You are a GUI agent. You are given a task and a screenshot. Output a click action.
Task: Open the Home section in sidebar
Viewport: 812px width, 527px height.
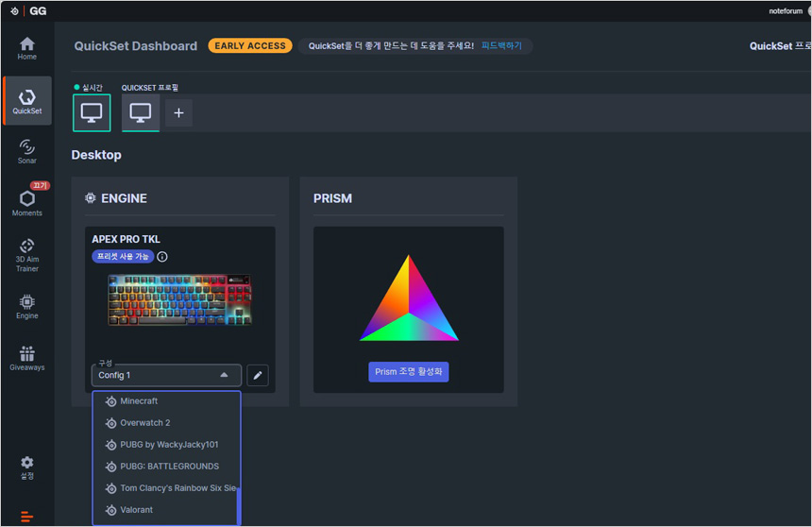[x=27, y=48]
